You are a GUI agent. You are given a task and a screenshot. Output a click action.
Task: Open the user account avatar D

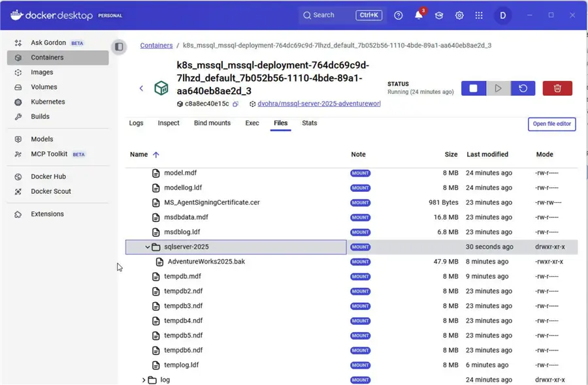coord(502,16)
